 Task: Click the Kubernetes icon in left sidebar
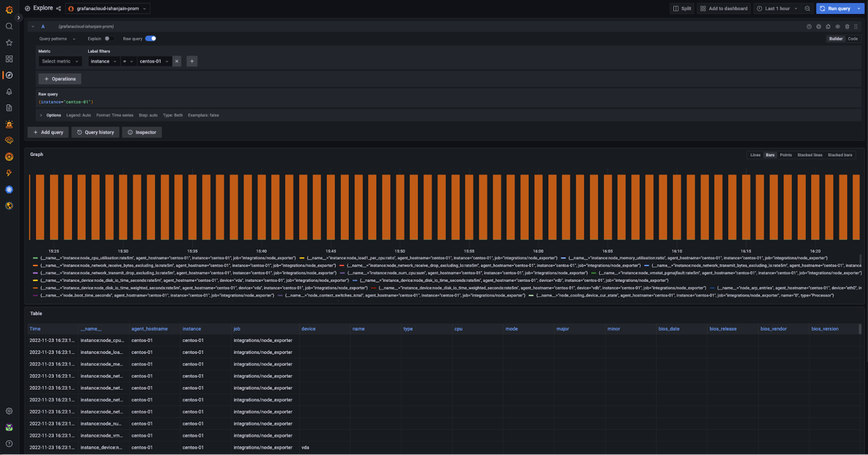9,189
